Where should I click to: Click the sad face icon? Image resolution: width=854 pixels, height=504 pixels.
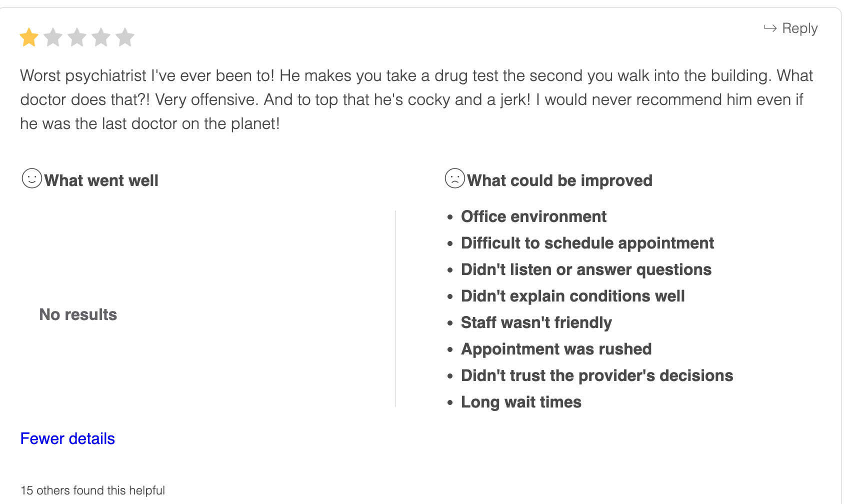point(455,178)
